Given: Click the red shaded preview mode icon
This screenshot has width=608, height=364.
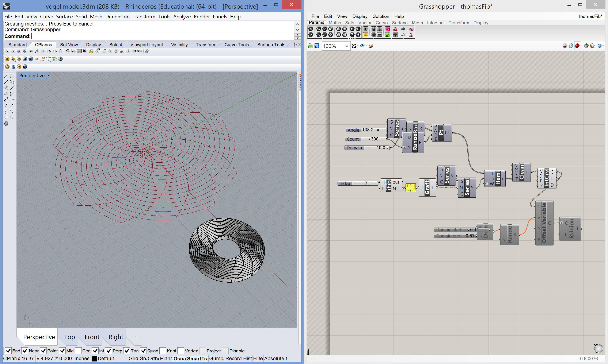Looking at the screenshot, I should click(577, 46).
